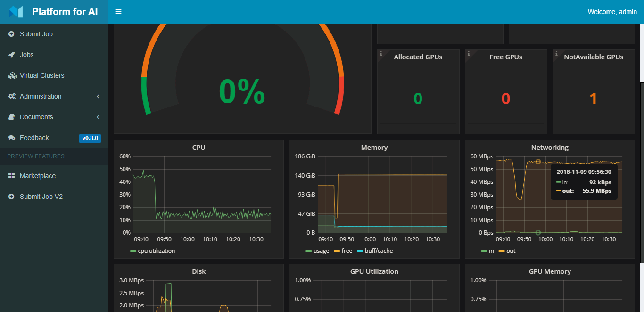644x312 pixels.
Task: Open the Networking panel title menu
Action: tap(550, 148)
